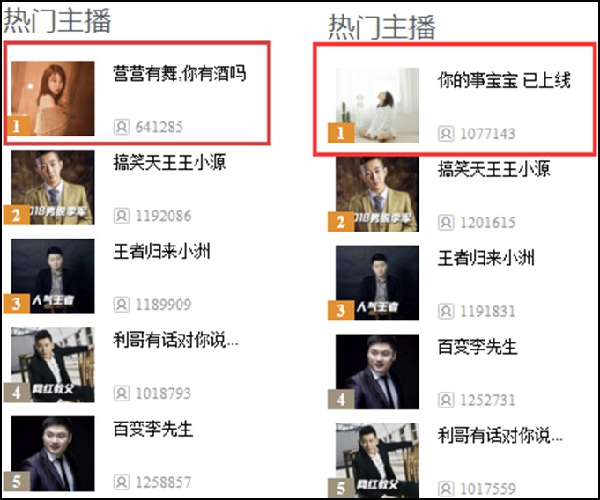Open rank 1 thumbnail of woman in white
Image resolution: width=600 pixels, height=500 pixels.
(x=377, y=105)
